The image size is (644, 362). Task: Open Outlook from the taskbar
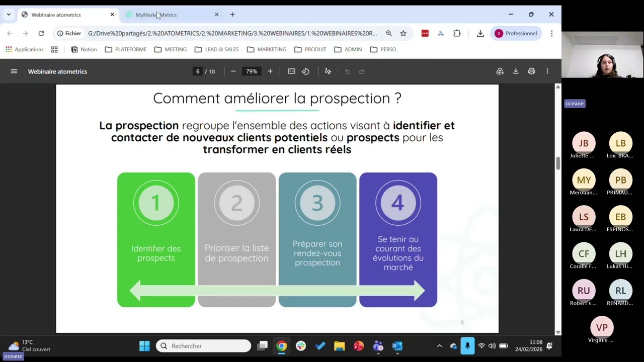pos(397,346)
